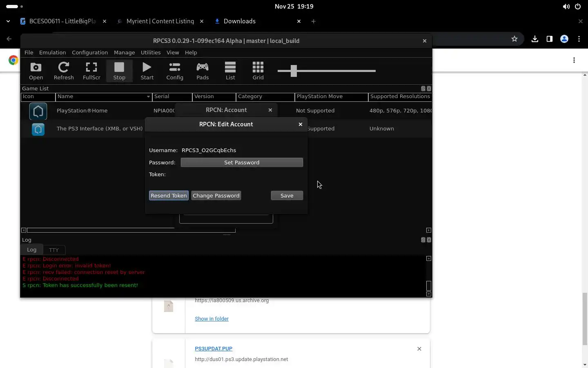Toggle FullScr mode in the RPCS3 toolbar
Screen dimensions: 588x368
point(91,71)
